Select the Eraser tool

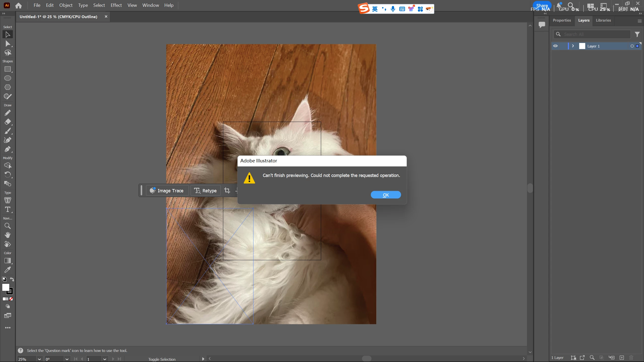[8, 122]
